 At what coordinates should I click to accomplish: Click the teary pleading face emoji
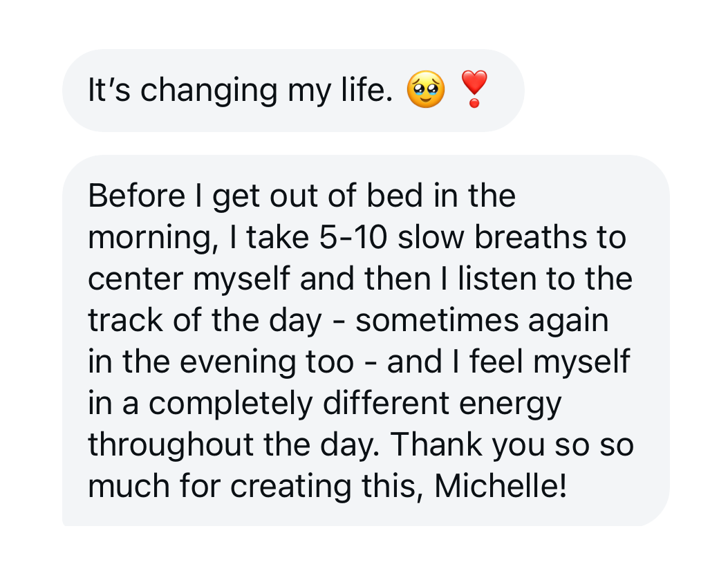pos(426,89)
